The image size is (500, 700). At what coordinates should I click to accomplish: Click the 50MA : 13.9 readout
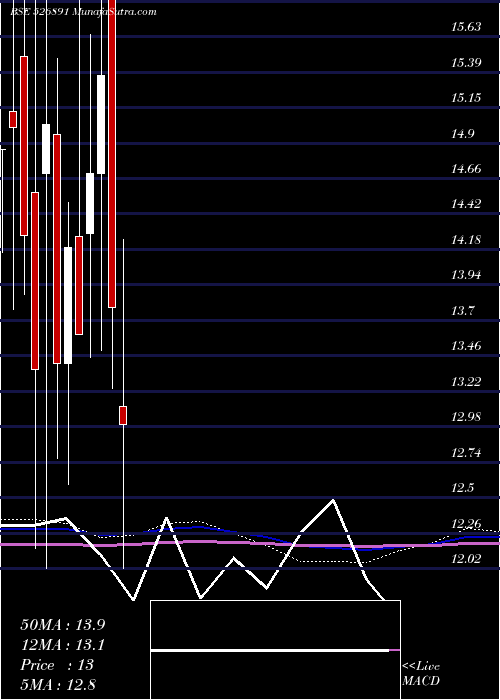coord(63,625)
